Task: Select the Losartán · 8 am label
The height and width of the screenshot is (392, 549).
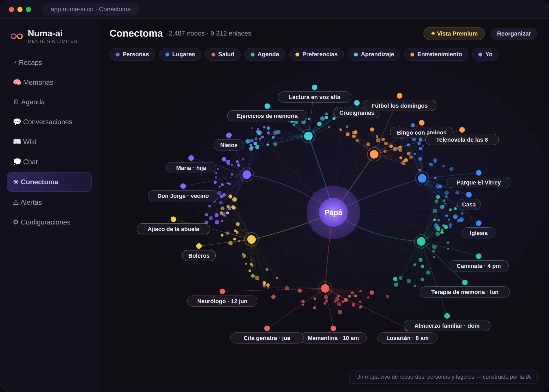Action: coord(407,338)
